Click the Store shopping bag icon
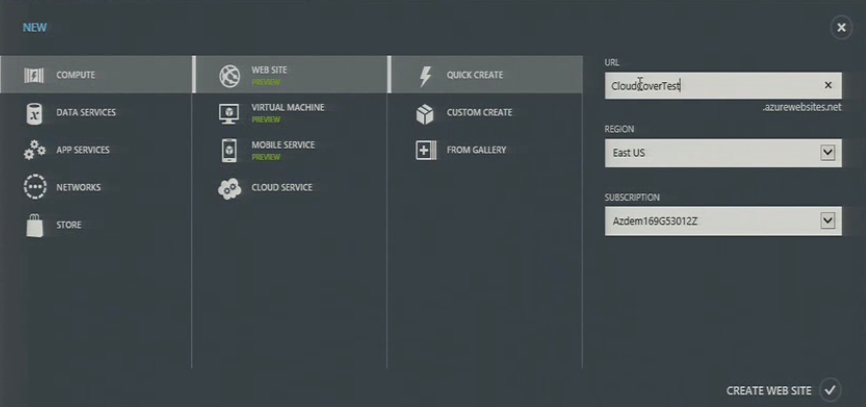Viewport: 866px width, 407px height. [34, 225]
